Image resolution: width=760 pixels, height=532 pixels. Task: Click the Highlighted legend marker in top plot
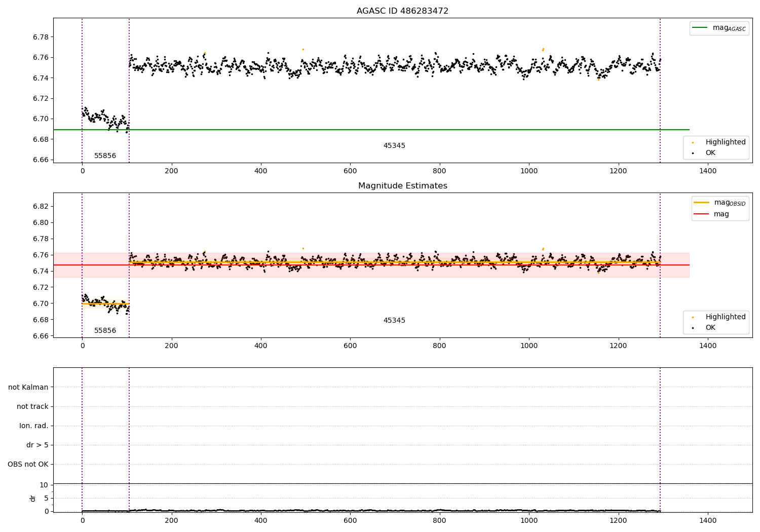pos(693,142)
